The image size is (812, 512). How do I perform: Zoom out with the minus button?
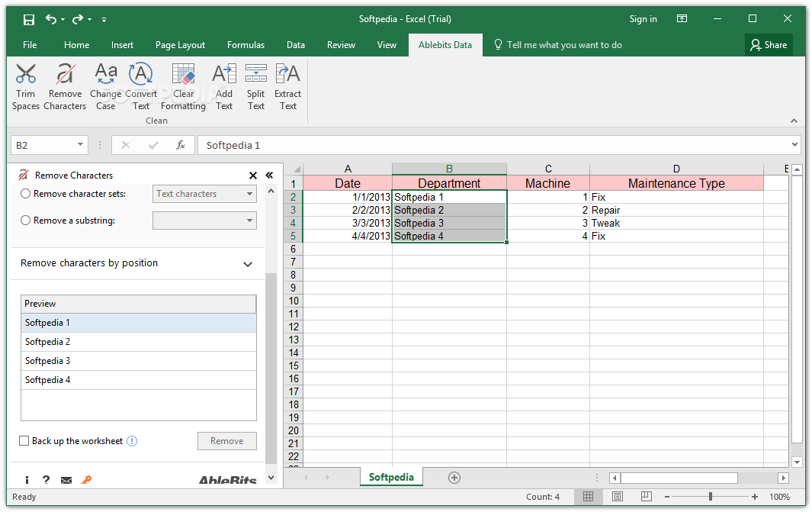(x=667, y=497)
